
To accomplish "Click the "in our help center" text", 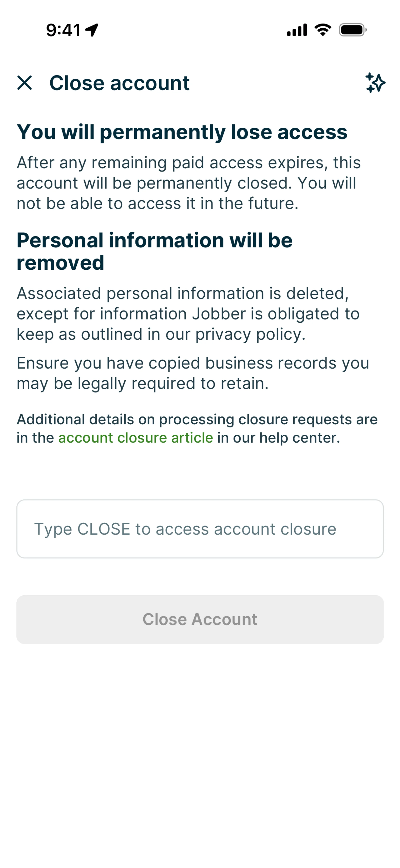I will [x=279, y=438].
